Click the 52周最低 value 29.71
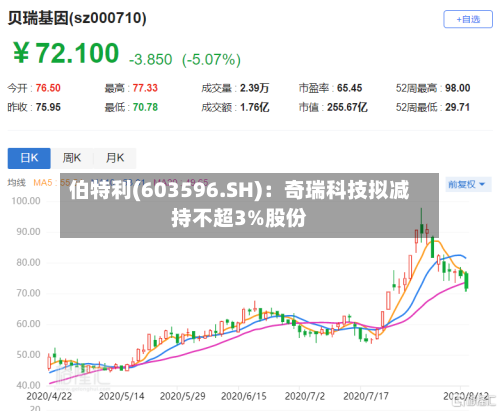 (x=457, y=107)
